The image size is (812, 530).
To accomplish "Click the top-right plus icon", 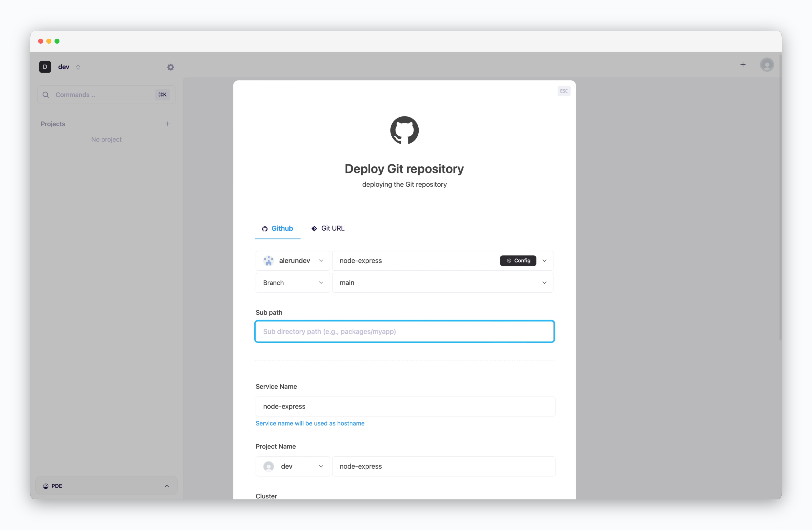I will (743, 65).
